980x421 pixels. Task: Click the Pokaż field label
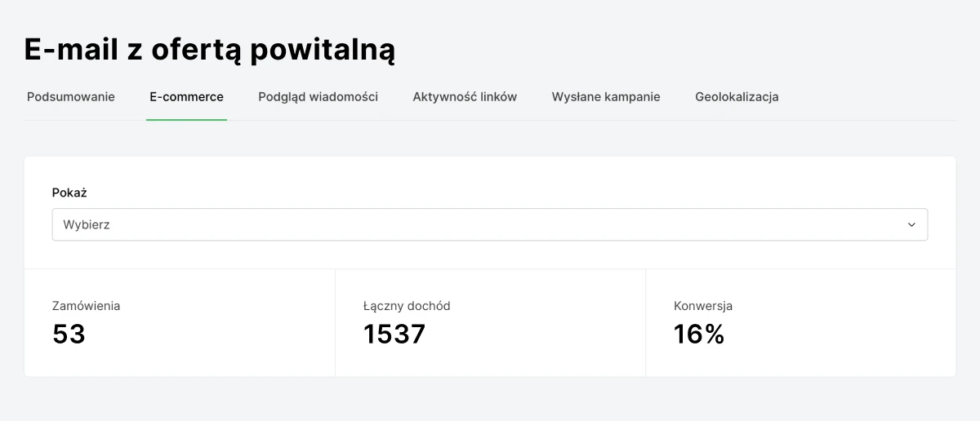pyautogui.click(x=69, y=193)
